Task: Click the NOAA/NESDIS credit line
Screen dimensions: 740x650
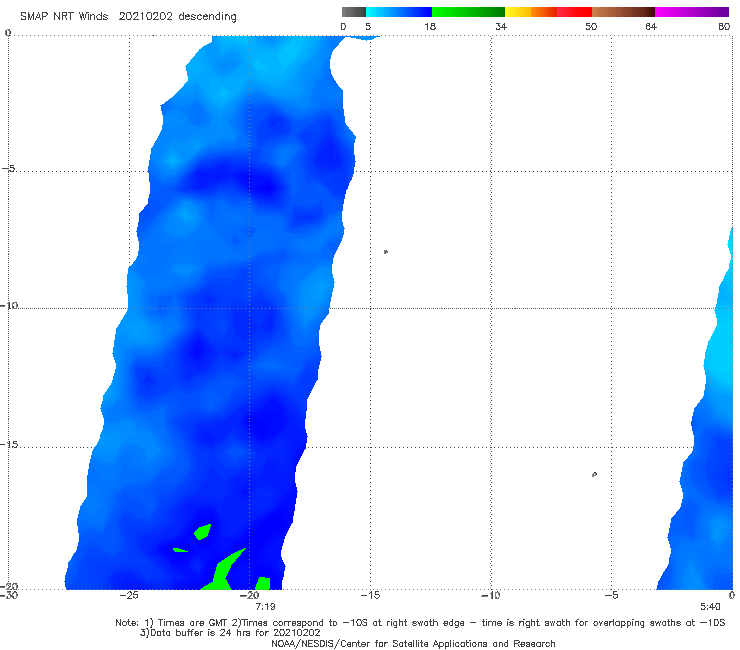Action: click(x=413, y=644)
